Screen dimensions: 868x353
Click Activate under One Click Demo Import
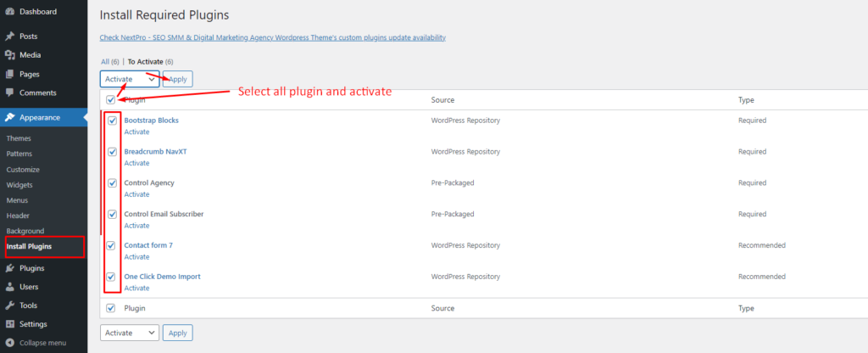click(x=136, y=289)
